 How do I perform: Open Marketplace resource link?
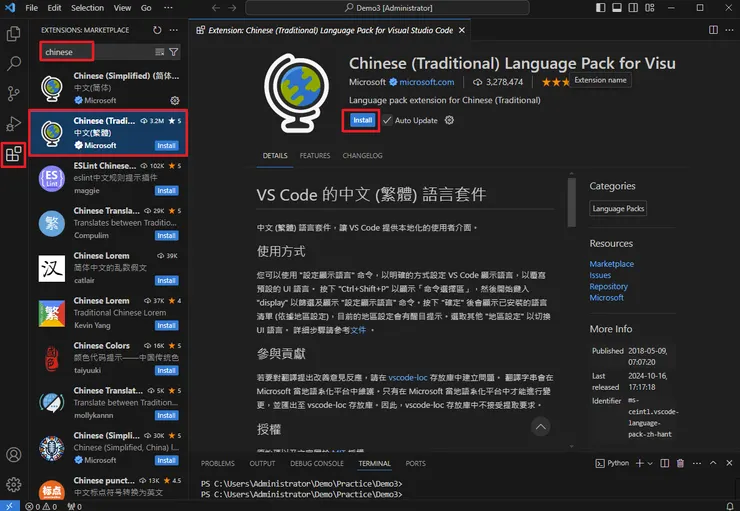click(x=611, y=264)
